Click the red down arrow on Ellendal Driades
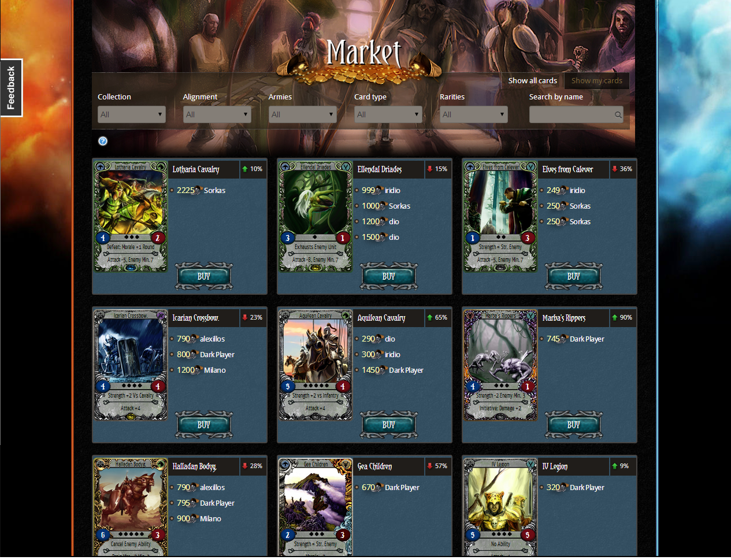This screenshot has width=731, height=560. coord(430,169)
